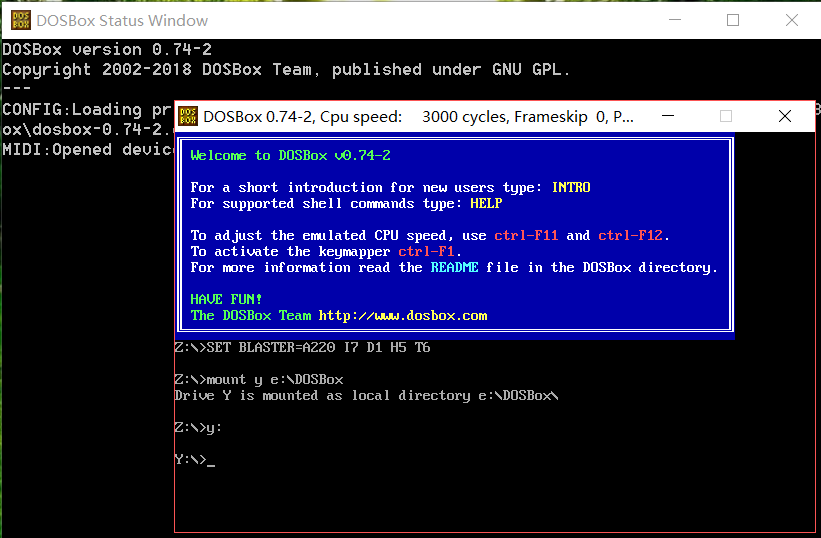
Task: Click 'DOSBox version 0.74-2' in Status Window
Action: tap(107, 50)
